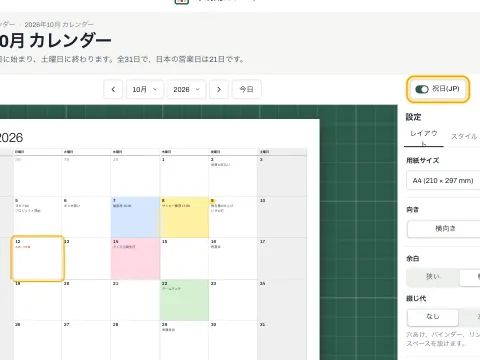The height and width of the screenshot is (360, 480).
Task: Select the October 15 day cell
Action: 184,259
